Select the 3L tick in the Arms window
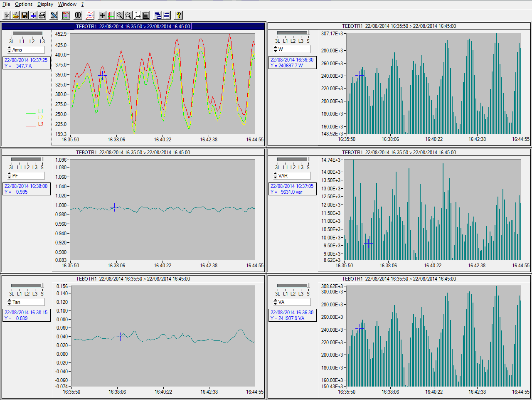Screen dimensions: 532x409 click(x=12, y=42)
